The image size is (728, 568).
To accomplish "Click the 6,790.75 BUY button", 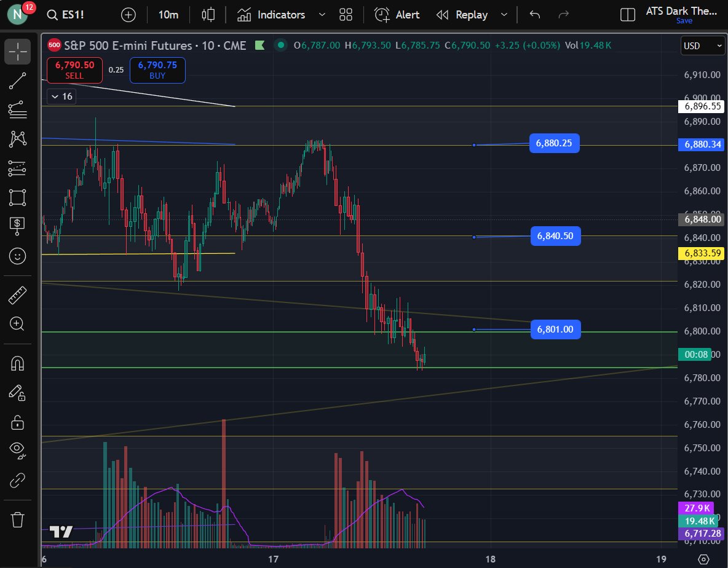I will click(157, 70).
